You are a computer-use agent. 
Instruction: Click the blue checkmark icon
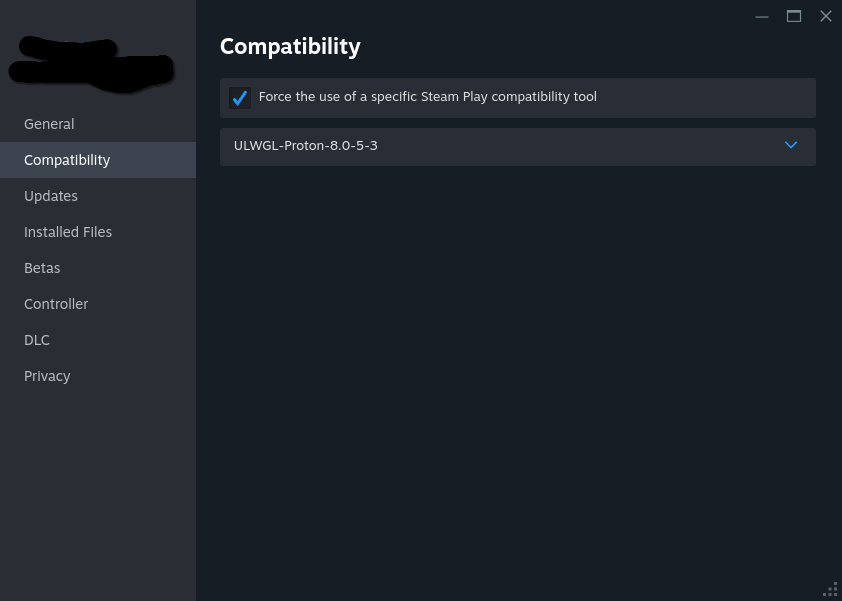pos(239,98)
